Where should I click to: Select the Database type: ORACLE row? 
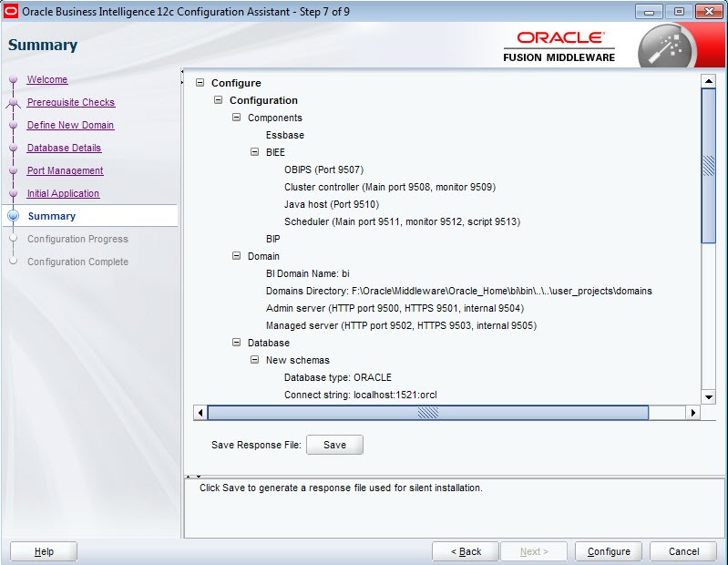[337, 377]
